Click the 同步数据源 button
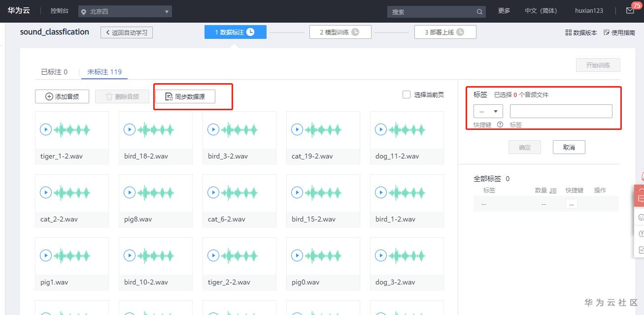Screen dimensions: 644x315 pos(185,96)
